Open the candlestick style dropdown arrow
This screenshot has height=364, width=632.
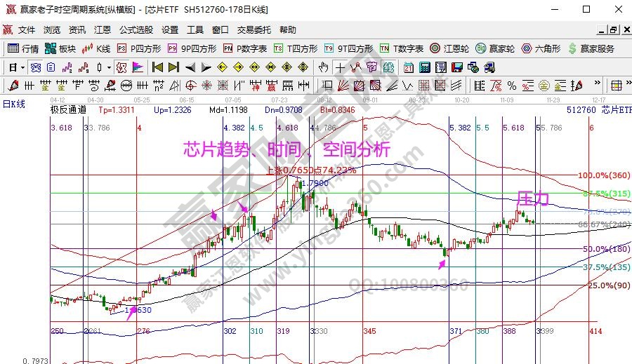click(x=109, y=67)
